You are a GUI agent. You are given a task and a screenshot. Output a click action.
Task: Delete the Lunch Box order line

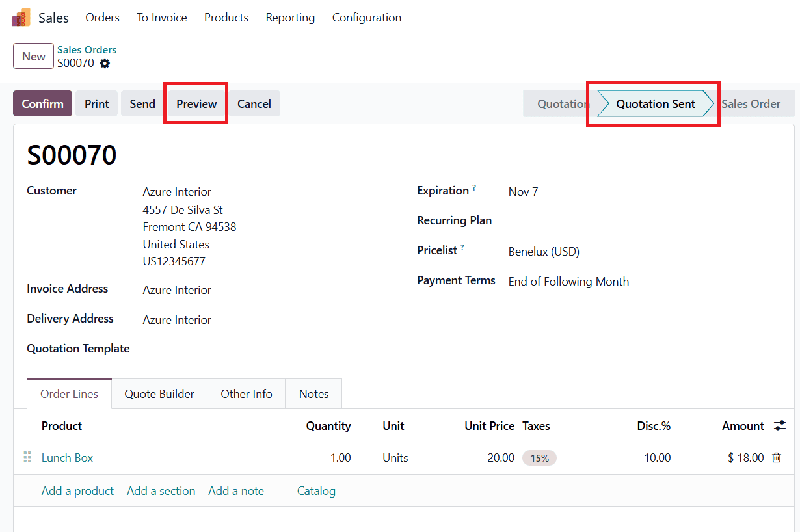[x=776, y=458]
